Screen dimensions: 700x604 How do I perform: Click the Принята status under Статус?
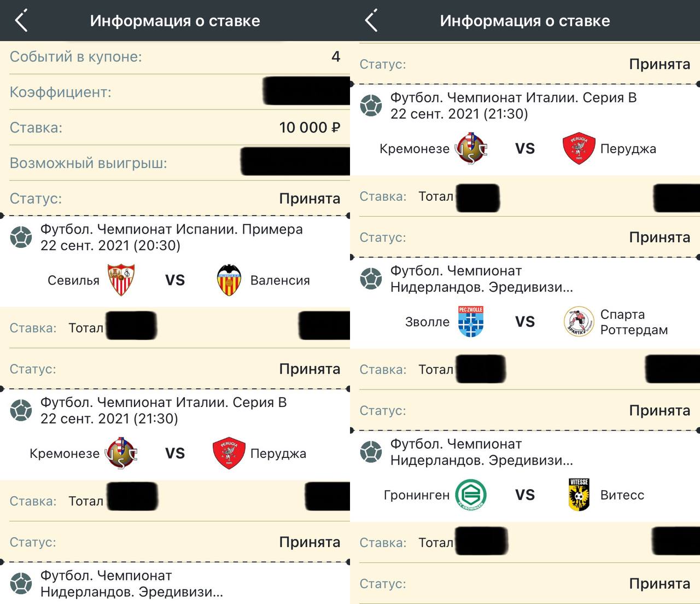(310, 198)
